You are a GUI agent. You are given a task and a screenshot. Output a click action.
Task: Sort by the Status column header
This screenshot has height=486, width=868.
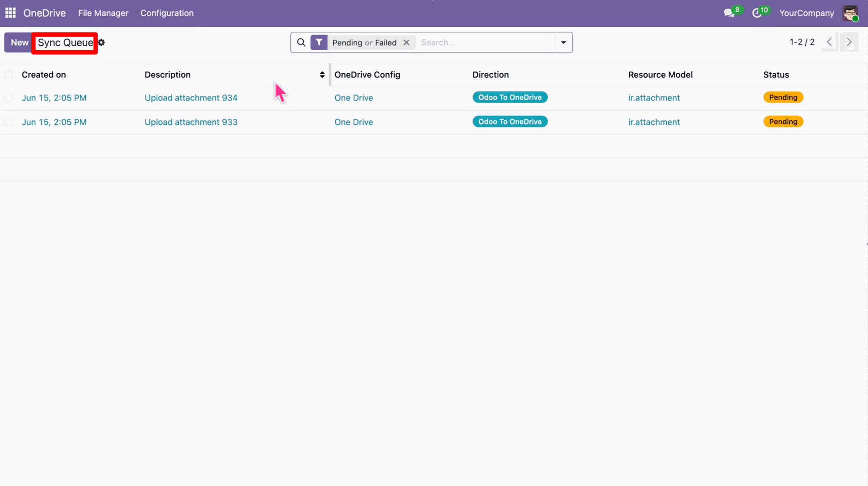point(776,75)
